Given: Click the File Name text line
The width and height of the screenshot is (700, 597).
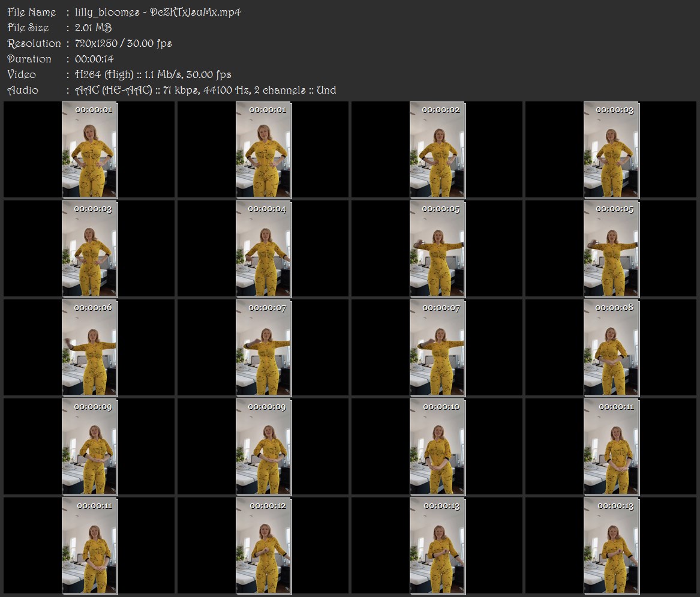Looking at the screenshot, I should (x=124, y=12).
